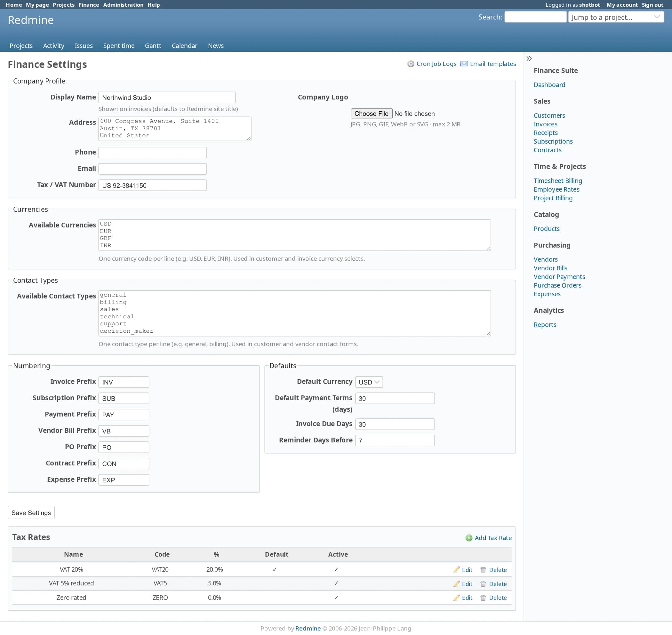Open Receipts in the sidebar
The width and height of the screenshot is (672, 635).
pos(546,133)
